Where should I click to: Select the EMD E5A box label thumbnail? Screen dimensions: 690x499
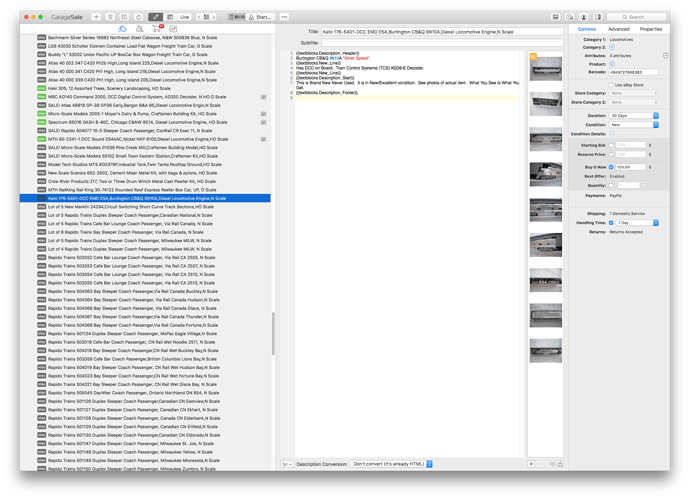pos(546,280)
